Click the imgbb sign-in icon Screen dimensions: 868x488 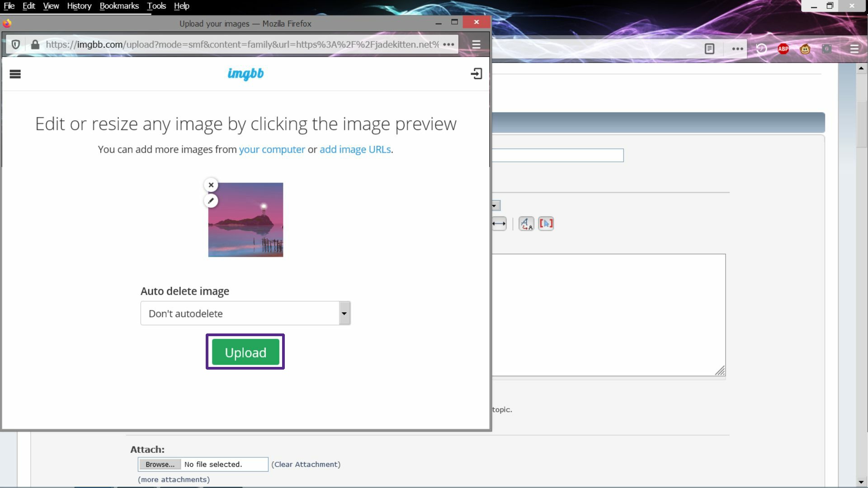(476, 74)
